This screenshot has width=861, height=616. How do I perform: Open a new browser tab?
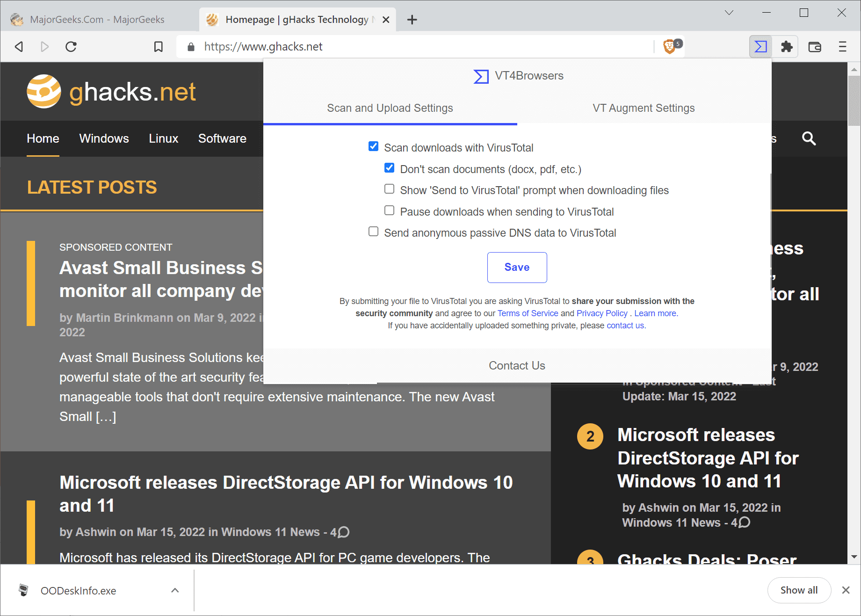pos(412,20)
